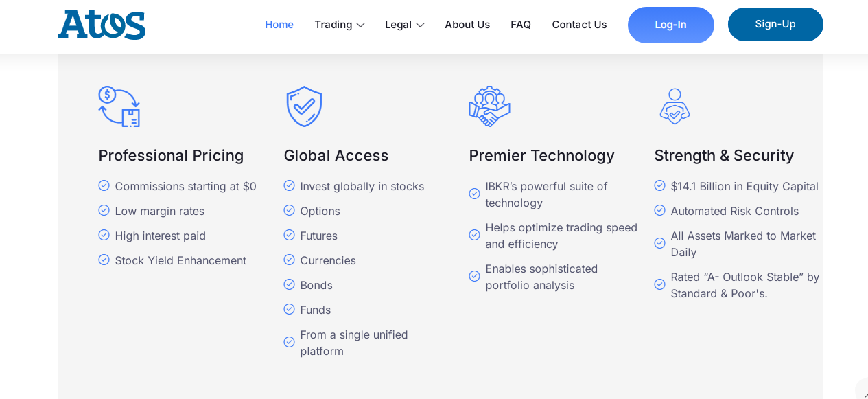Click check circle beside Commissions starting at $0
The height and width of the screenshot is (399, 868).
pos(104,185)
